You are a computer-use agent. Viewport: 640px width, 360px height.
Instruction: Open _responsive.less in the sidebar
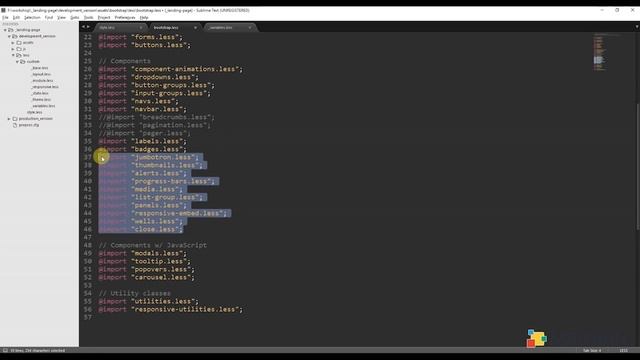click(x=45, y=87)
